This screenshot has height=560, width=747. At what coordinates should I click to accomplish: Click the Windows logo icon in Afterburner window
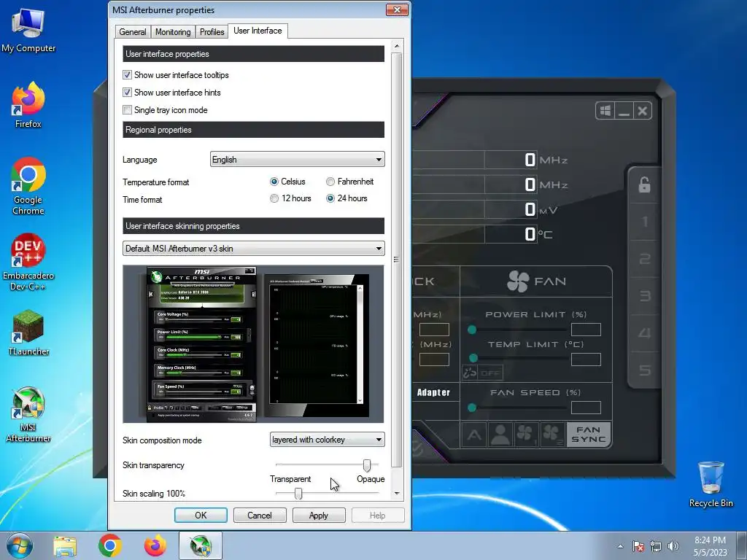[605, 111]
